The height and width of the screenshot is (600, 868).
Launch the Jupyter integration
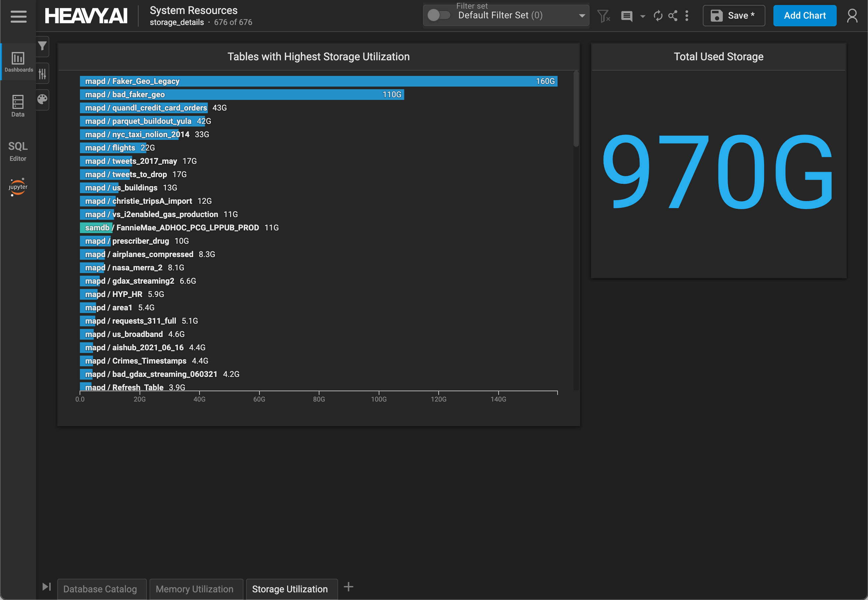click(18, 187)
